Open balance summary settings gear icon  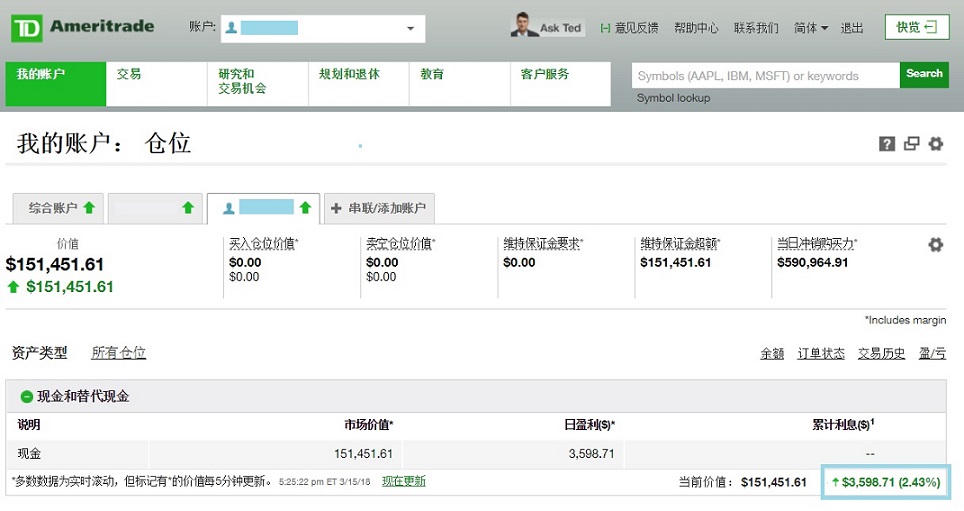[935, 245]
